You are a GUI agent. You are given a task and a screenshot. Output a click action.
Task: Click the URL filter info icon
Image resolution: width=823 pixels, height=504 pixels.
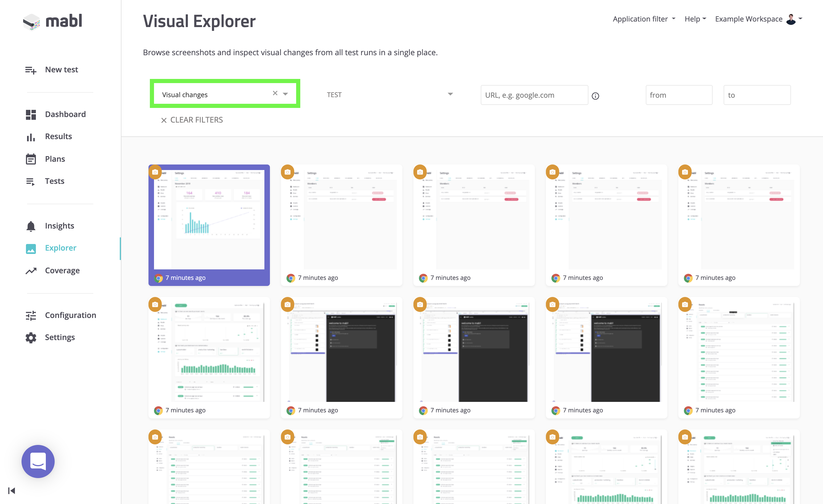595,96
